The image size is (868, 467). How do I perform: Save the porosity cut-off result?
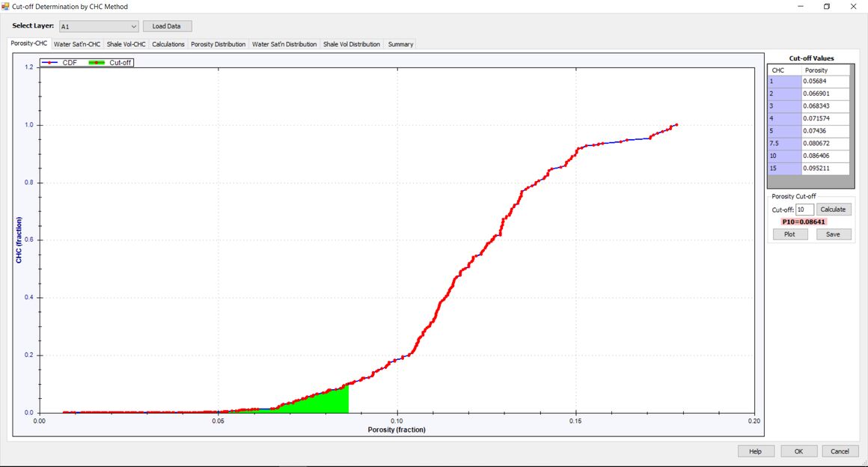(x=833, y=234)
